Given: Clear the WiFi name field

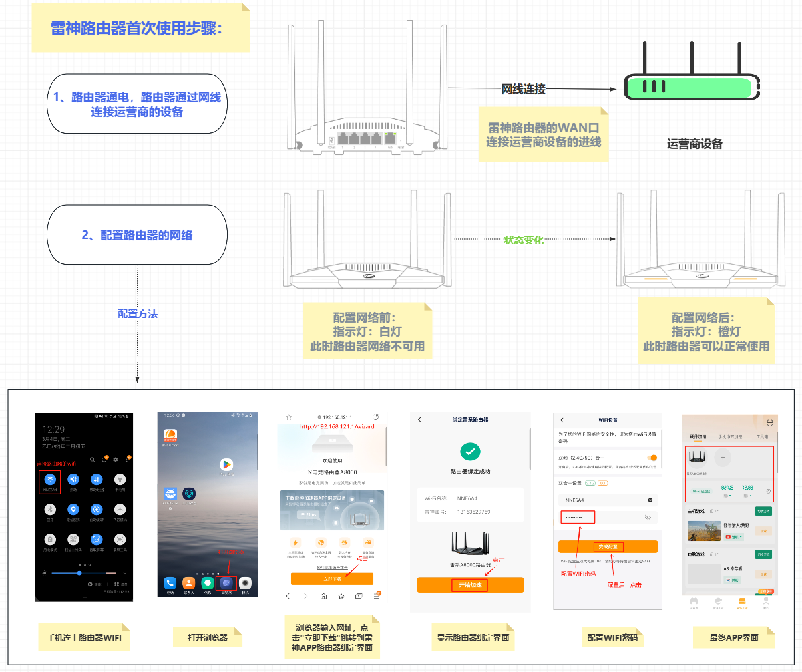Looking at the screenshot, I should click(650, 500).
